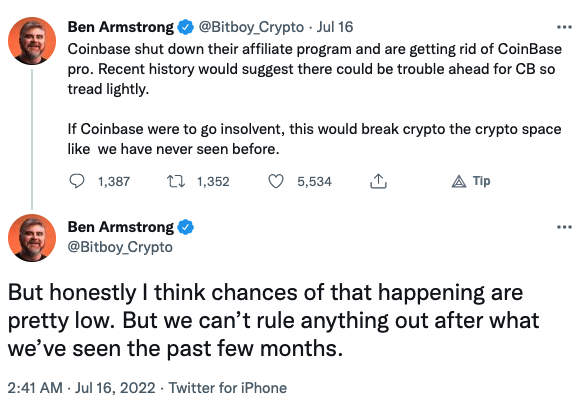Click the 1,352 retweet count
The image size is (587, 408).
pos(213,182)
